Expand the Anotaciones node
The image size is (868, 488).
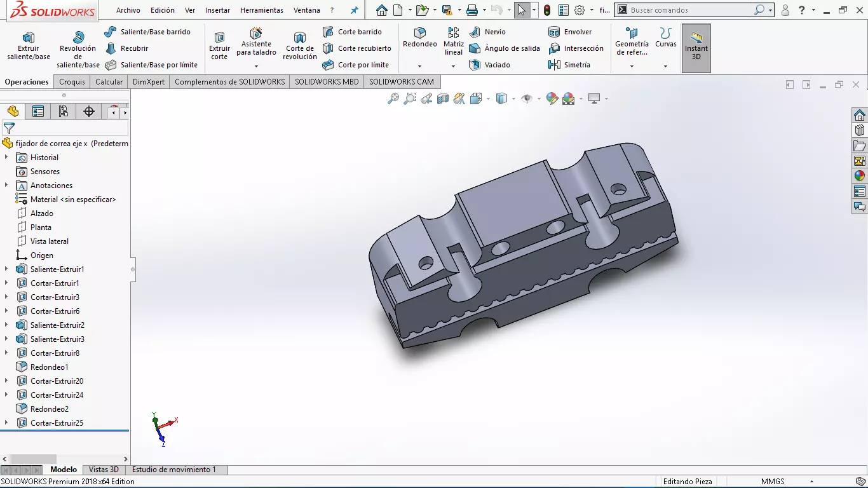[x=6, y=186]
